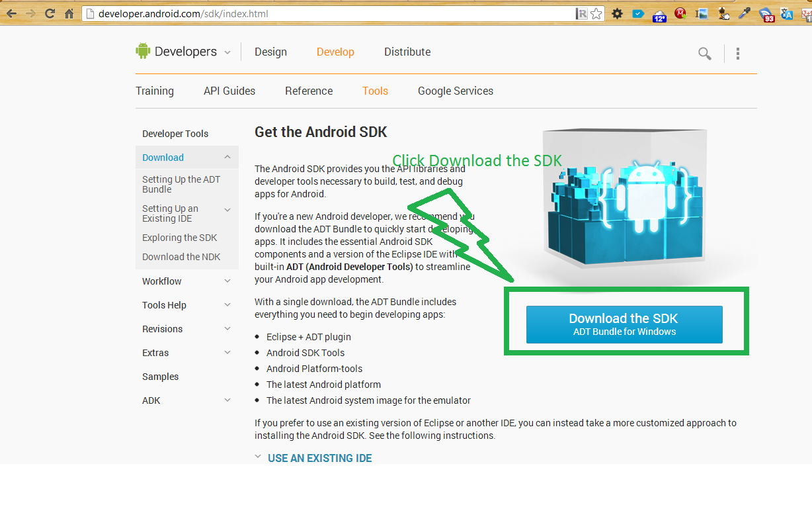Screen dimensions: 812x507
Task: Expand the Extras section chevron
Action: tap(227, 353)
